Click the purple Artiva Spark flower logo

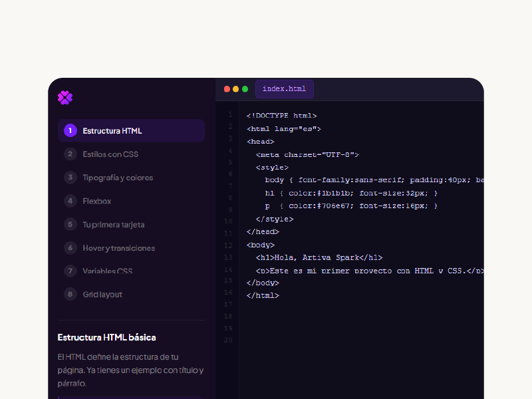pyautogui.click(x=65, y=97)
